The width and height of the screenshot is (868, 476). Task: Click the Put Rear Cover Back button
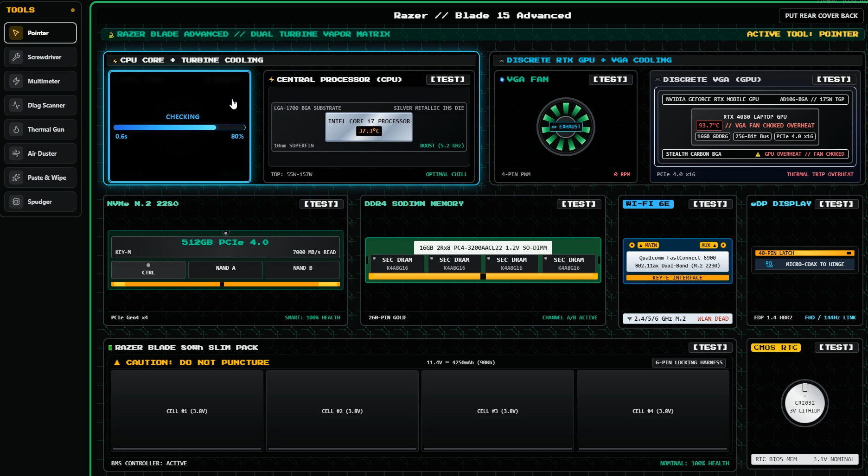click(x=821, y=16)
